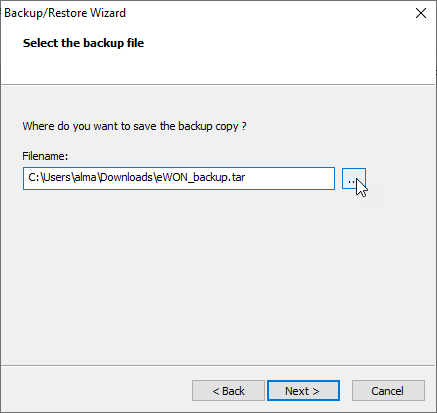Return to the previous step with Back
Image resolution: width=437 pixels, height=413 pixels.
coord(228,390)
